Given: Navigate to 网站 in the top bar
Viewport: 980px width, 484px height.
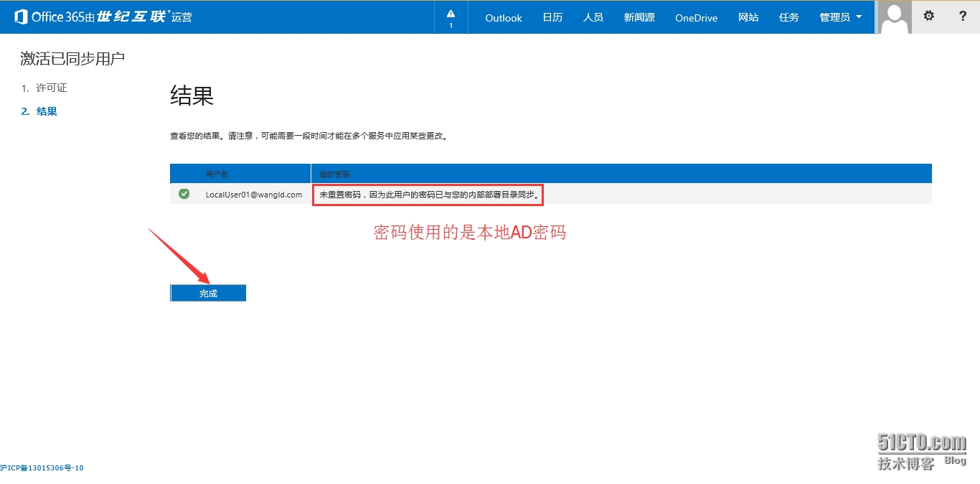Looking at the screenshot, I should 748,18.
